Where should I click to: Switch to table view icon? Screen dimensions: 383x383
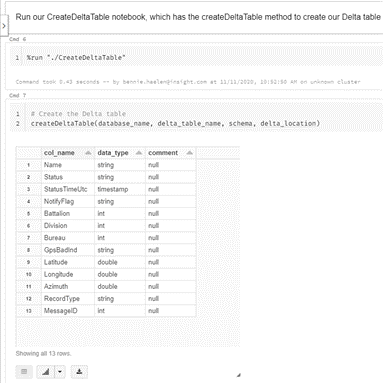24,371
